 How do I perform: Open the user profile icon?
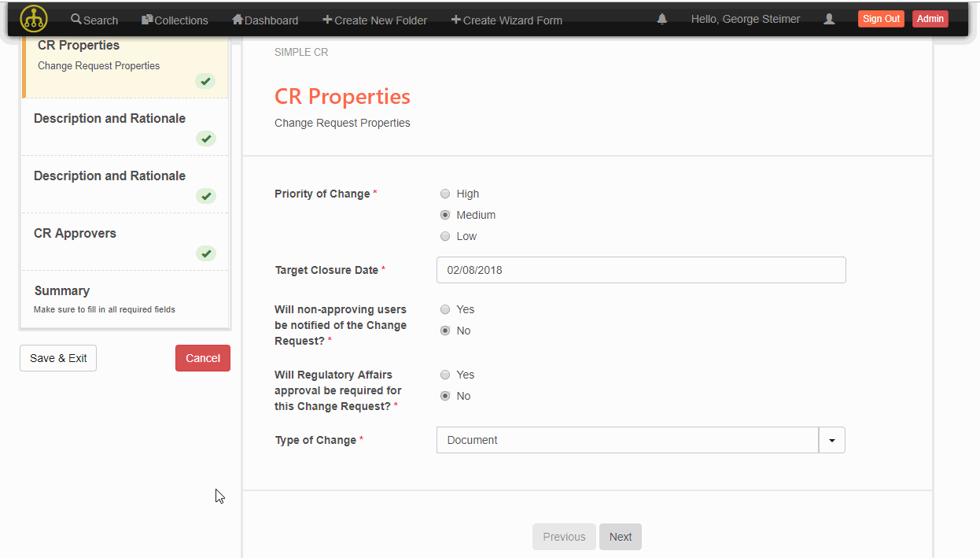(x=829, y=19)
